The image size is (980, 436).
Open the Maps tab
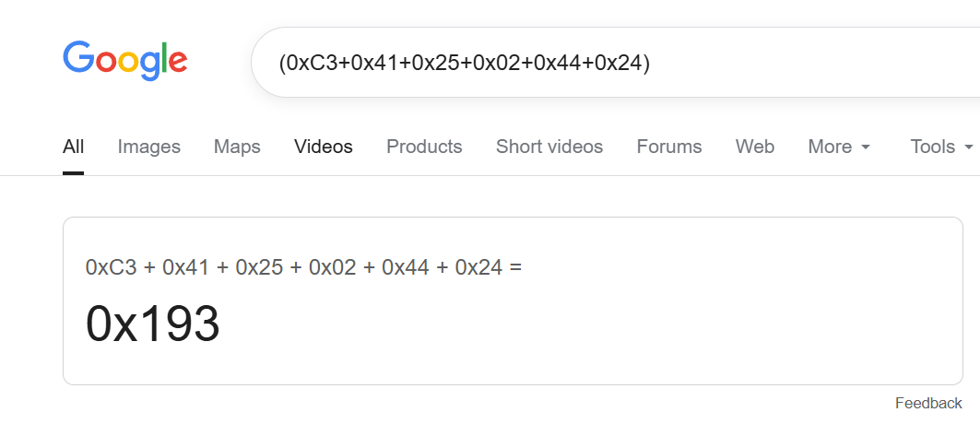(x=237, y=147)
